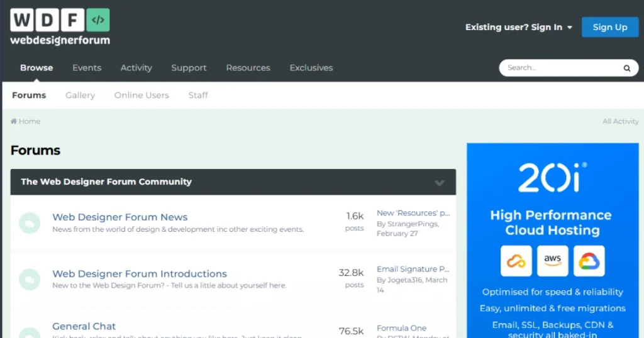Click into the Search input field

click(560, 68)
